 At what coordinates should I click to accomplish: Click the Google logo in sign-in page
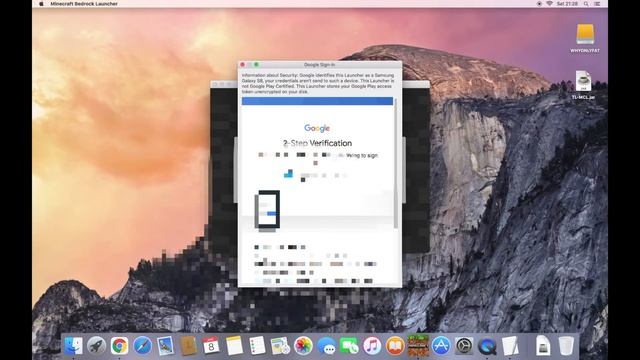tap(317, 128)
